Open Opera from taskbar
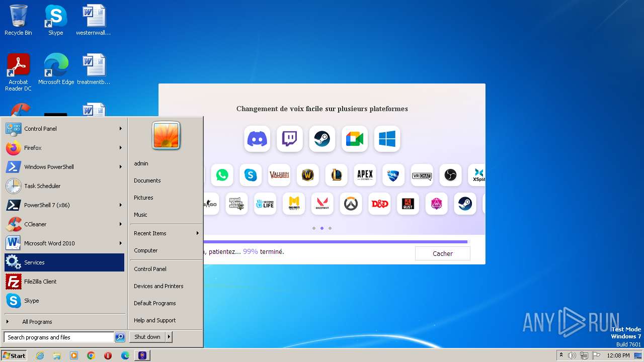The width and height of the screenshot is (644, 362). click(x=108, y=355)
